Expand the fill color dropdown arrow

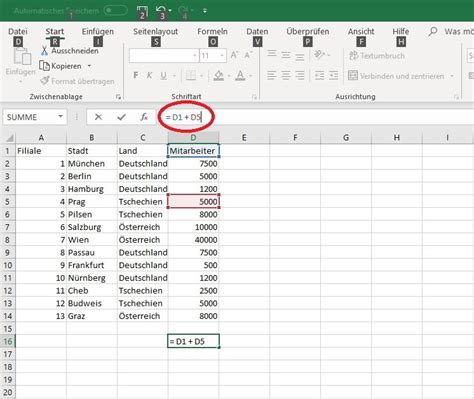tap(229, 76)
